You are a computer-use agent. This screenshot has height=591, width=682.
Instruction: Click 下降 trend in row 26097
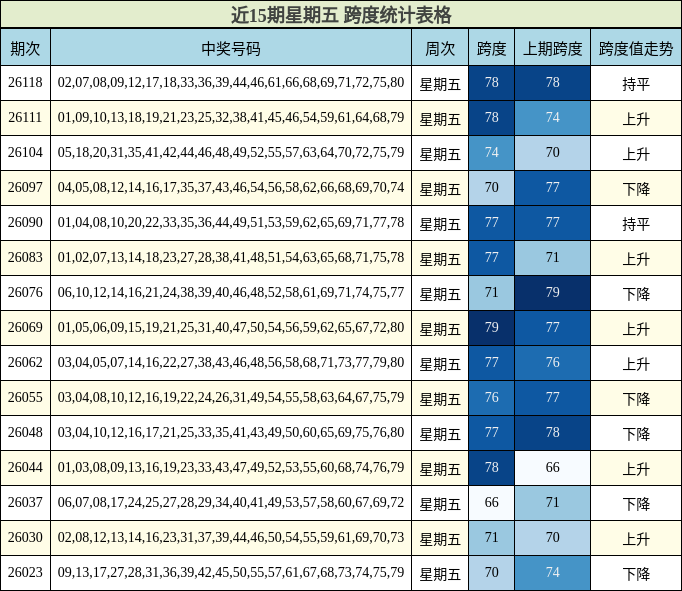636,189
